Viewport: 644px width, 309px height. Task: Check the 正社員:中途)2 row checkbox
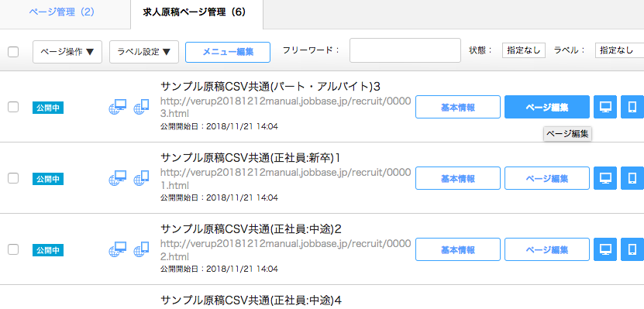tap(13, 249)
